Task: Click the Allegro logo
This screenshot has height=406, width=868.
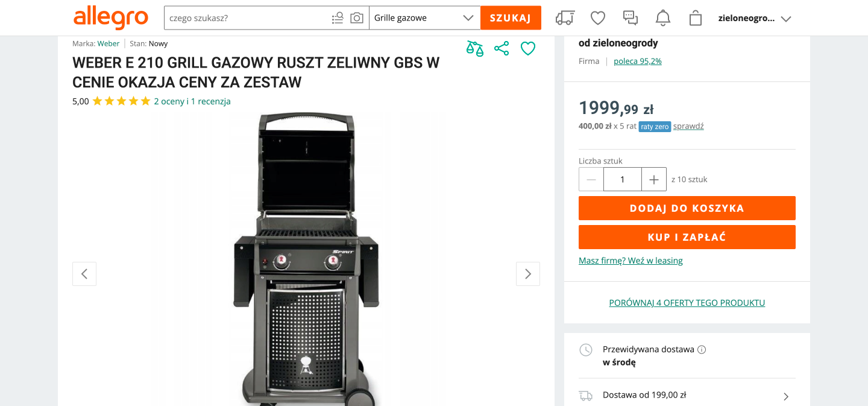Action: [110, 18]
